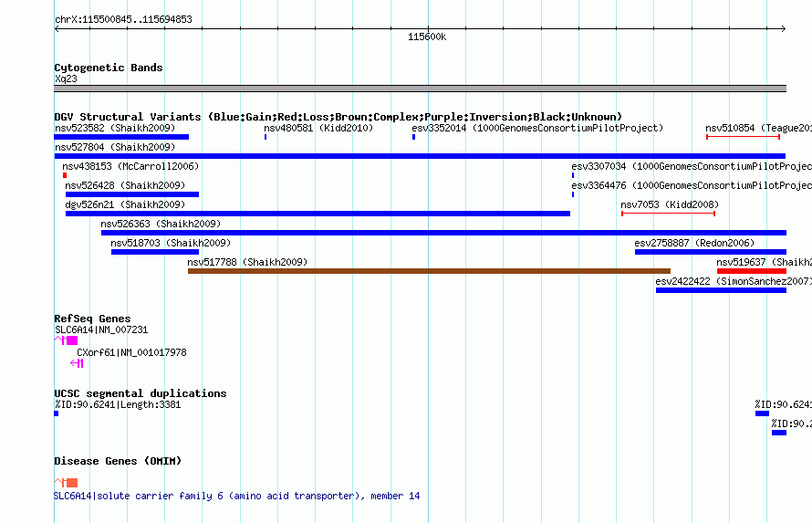The height and width of the screenshot is (523, 812).
Task: Select the nsv480581 (Kidd2010) variant marker
Action: coord(265,137)
